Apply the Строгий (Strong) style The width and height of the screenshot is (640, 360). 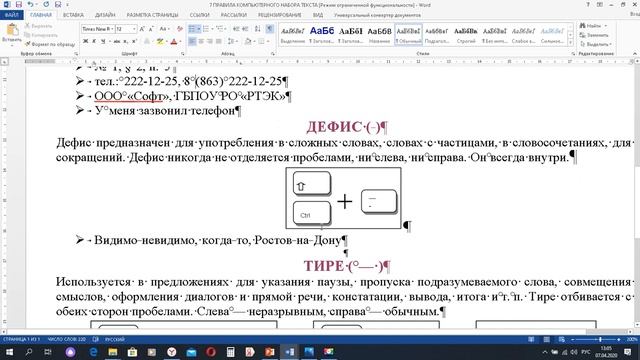(466, 35)
